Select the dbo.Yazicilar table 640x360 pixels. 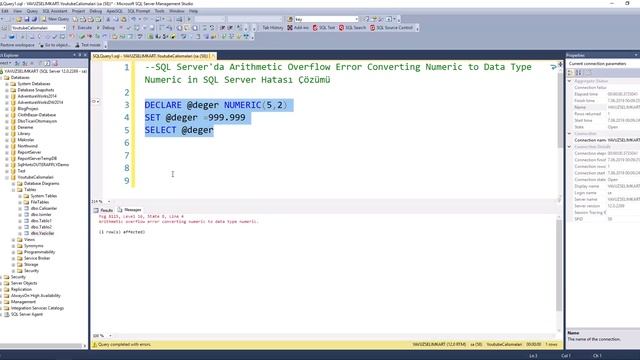[x=42, y=233]
